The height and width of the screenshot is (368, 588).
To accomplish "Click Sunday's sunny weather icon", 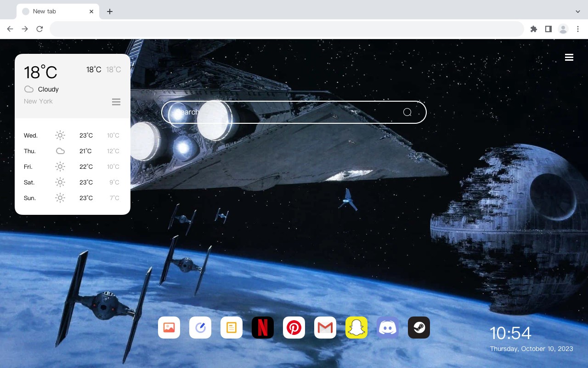I will tap(60, 198).
